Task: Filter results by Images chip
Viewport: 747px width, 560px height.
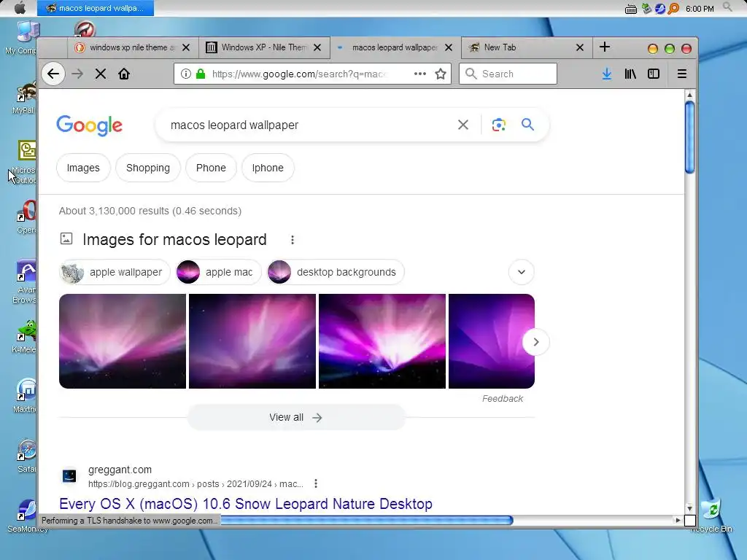Action: [83, 168]
